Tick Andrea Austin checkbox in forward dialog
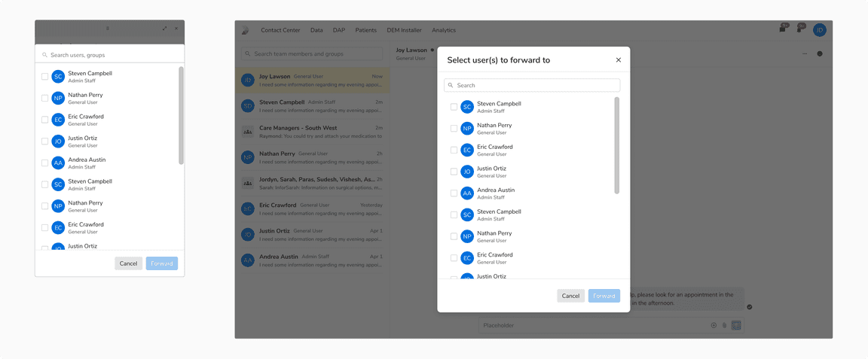The width and height of the screenshot is (868, 359). [454, 193]
